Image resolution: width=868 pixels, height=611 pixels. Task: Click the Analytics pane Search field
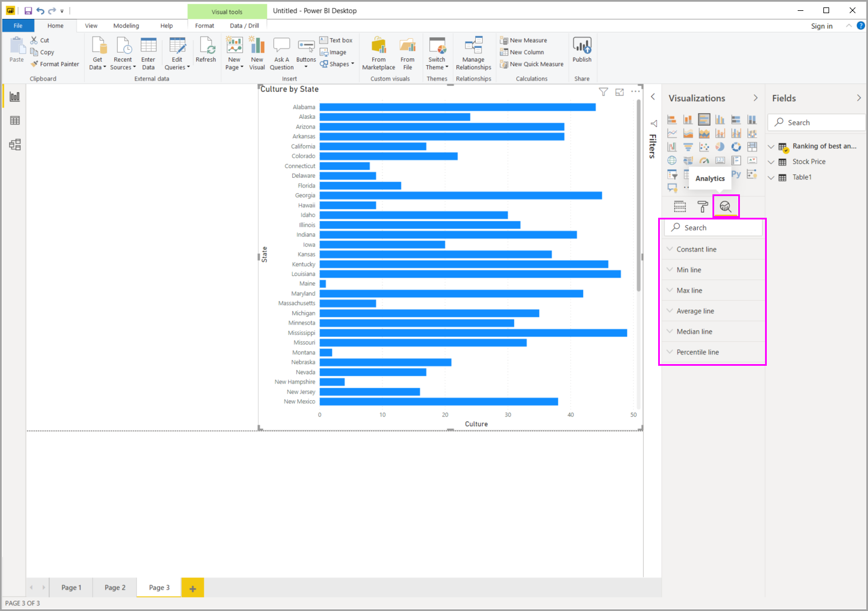[713, 227]
